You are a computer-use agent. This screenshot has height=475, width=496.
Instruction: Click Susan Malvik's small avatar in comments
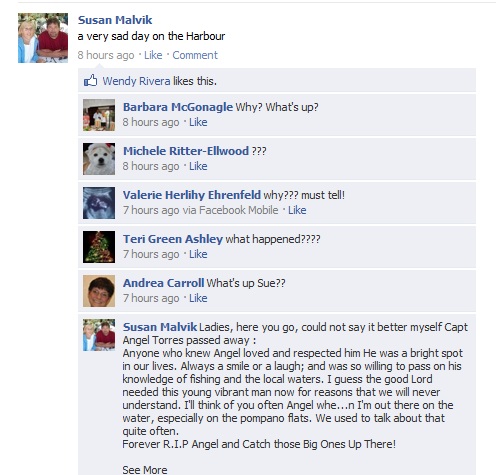pos(99,335)
